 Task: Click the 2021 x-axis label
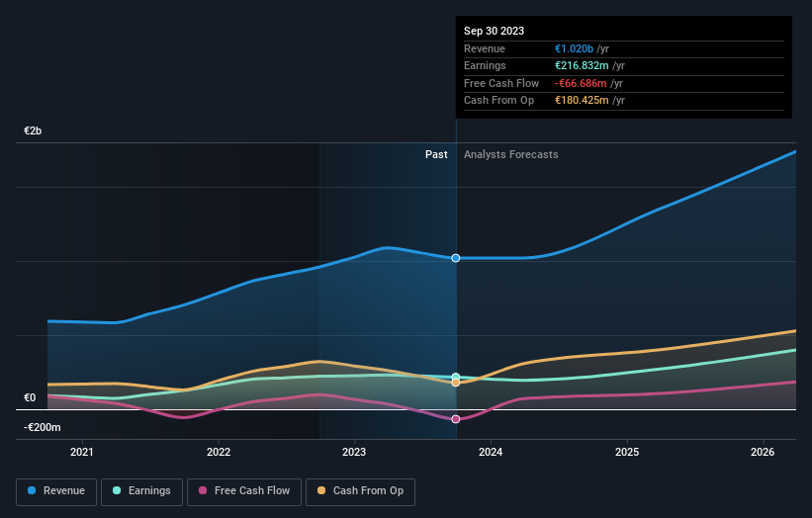point(82,452)
